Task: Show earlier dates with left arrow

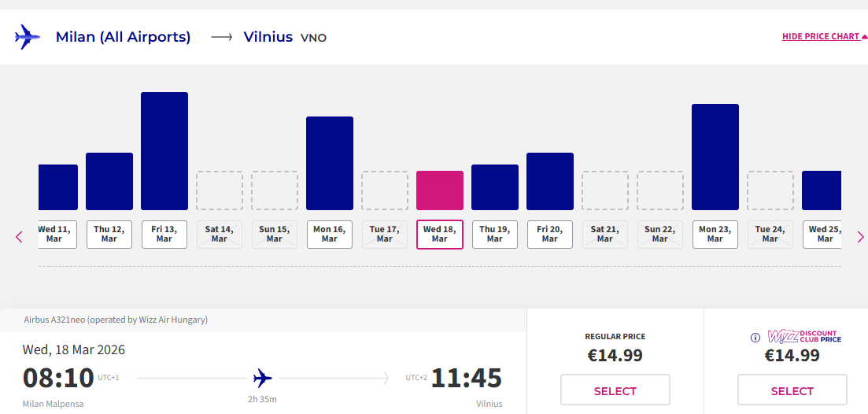Action: pos(20,236)
